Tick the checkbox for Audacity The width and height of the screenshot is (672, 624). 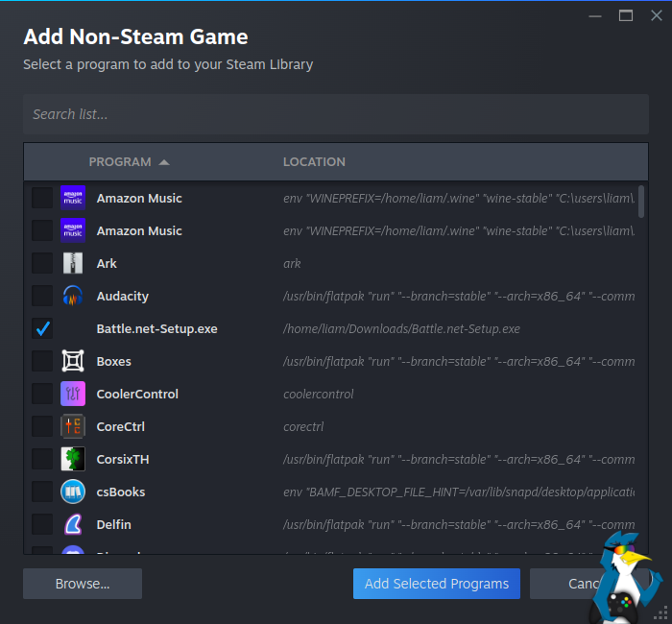[x=42, y=296]
